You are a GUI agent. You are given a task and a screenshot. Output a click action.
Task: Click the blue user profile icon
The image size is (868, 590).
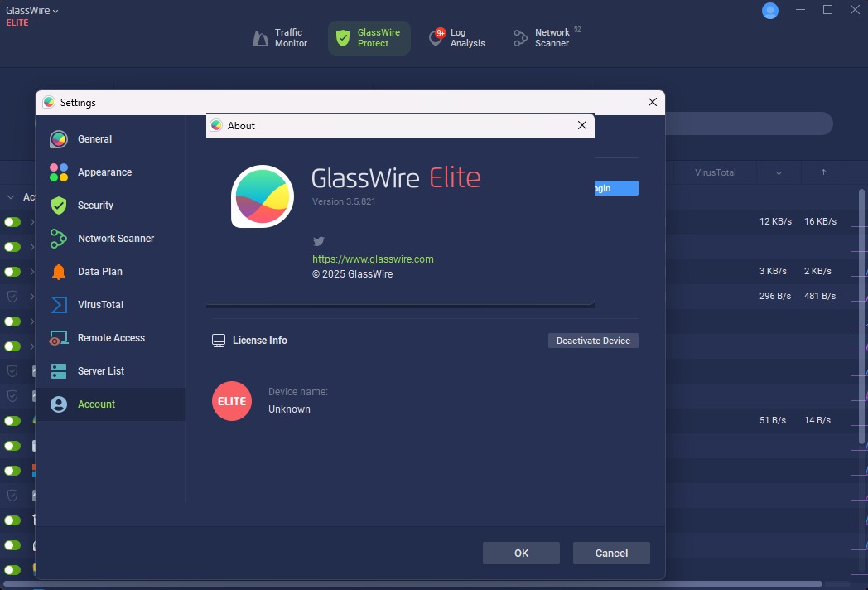tap(770, 11)
